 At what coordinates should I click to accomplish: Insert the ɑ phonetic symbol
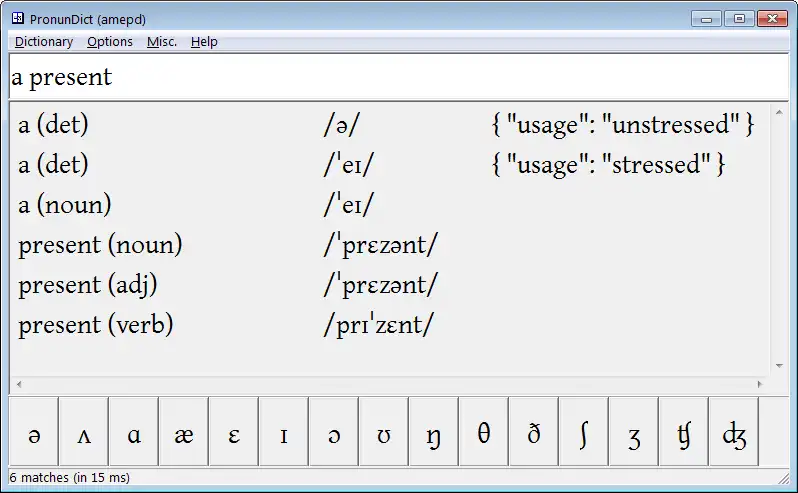coord(133,432)
